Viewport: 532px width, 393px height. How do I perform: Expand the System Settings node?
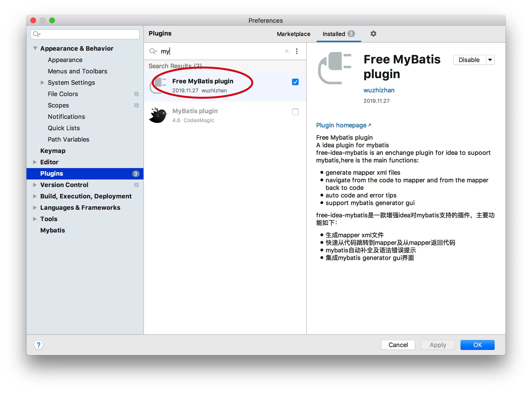click(x=42, y=83)
